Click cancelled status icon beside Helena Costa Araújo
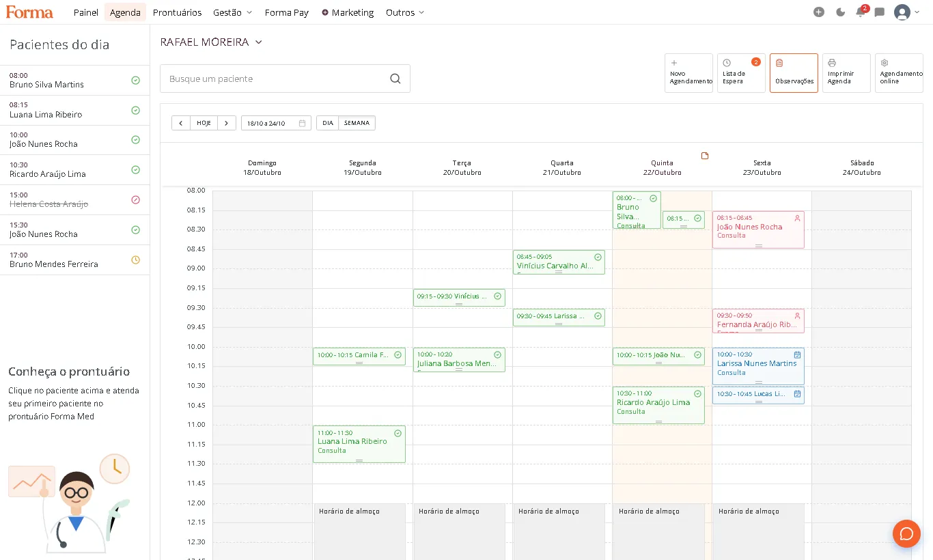Viewport: 933px width, 560px height. coord(135,199)
